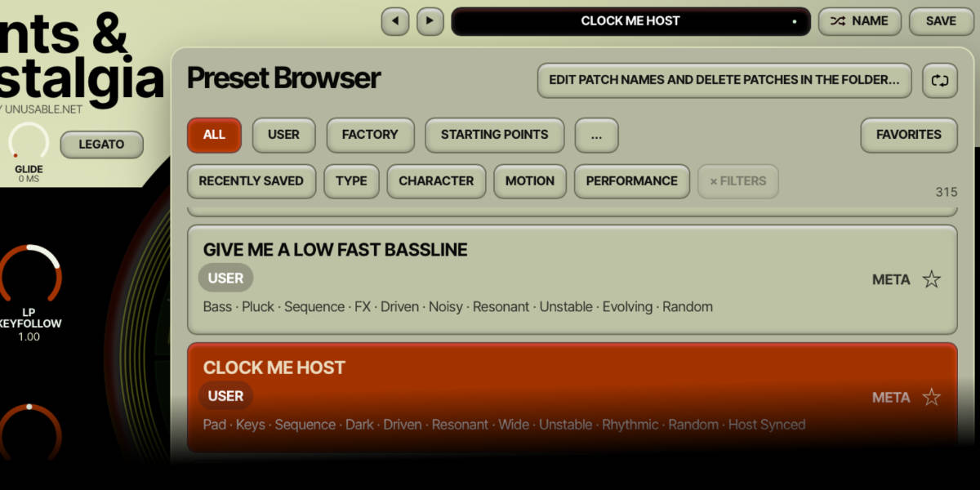Expand the CHARACTER filter group
980x490 pixels.
436,181
